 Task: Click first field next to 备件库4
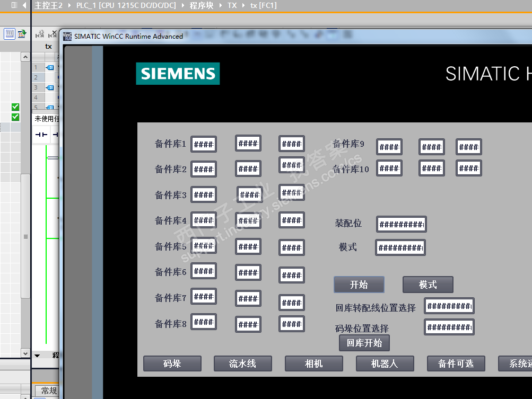pos(204,220)
